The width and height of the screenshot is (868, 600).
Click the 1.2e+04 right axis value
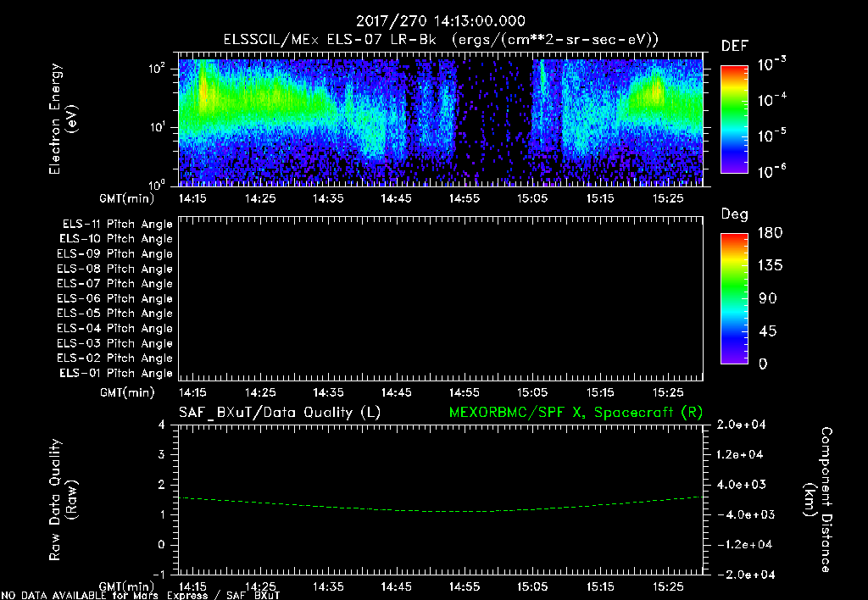(x=741, y=454)
